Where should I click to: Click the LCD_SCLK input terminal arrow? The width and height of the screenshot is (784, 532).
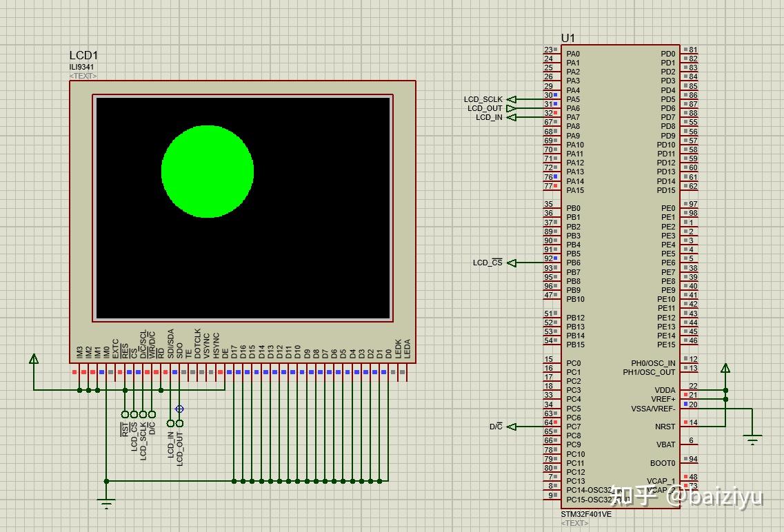(x=512, y=99)
